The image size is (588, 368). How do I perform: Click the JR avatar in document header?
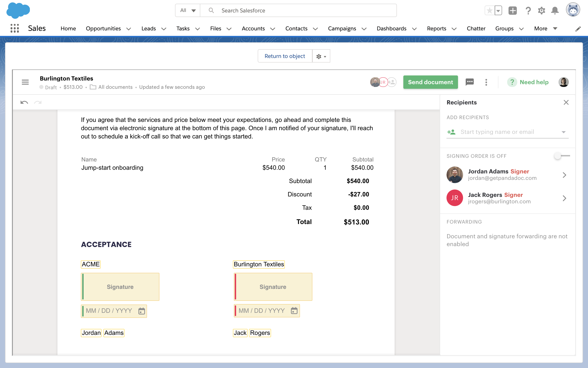[x=383, y=82]
